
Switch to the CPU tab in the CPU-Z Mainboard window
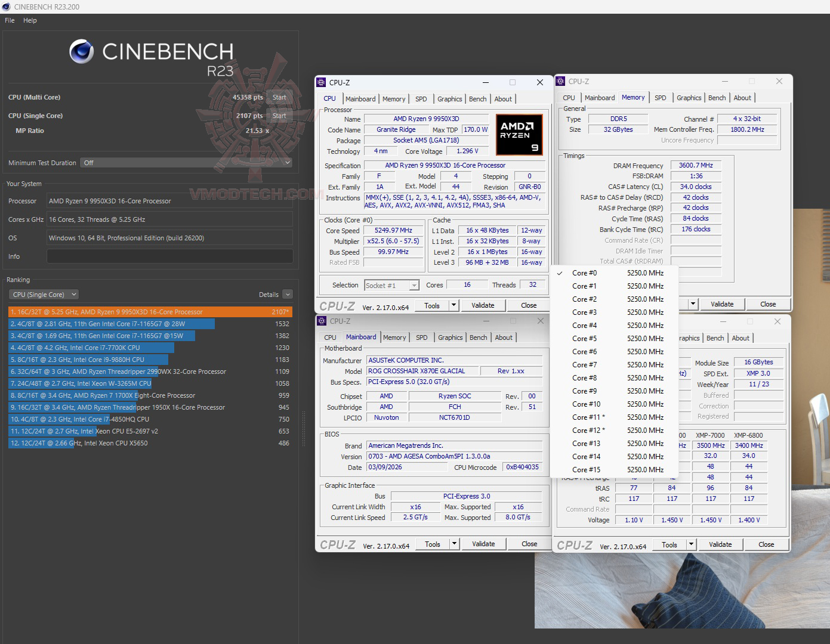(x=330, y=338)
